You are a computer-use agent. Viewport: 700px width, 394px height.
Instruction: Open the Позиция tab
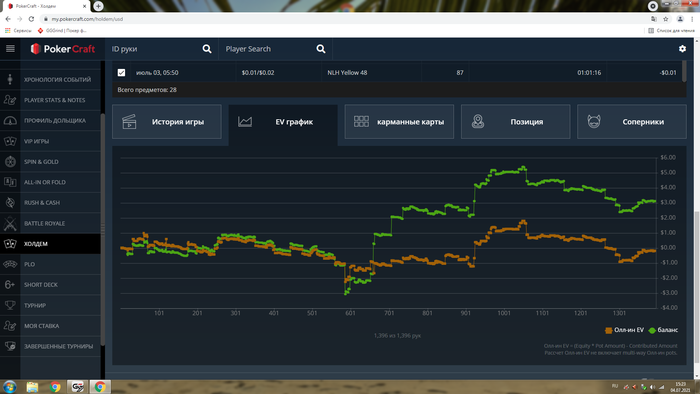click(515, 121)
